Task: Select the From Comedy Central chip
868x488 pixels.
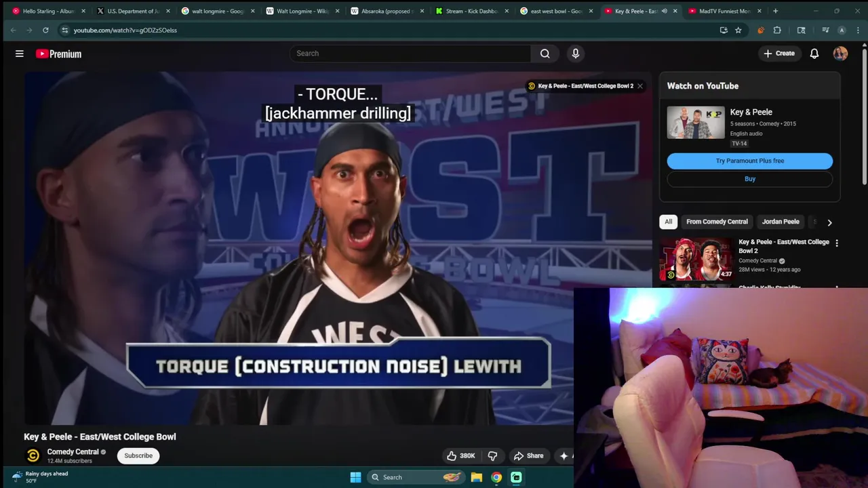Action: point(717,222)
